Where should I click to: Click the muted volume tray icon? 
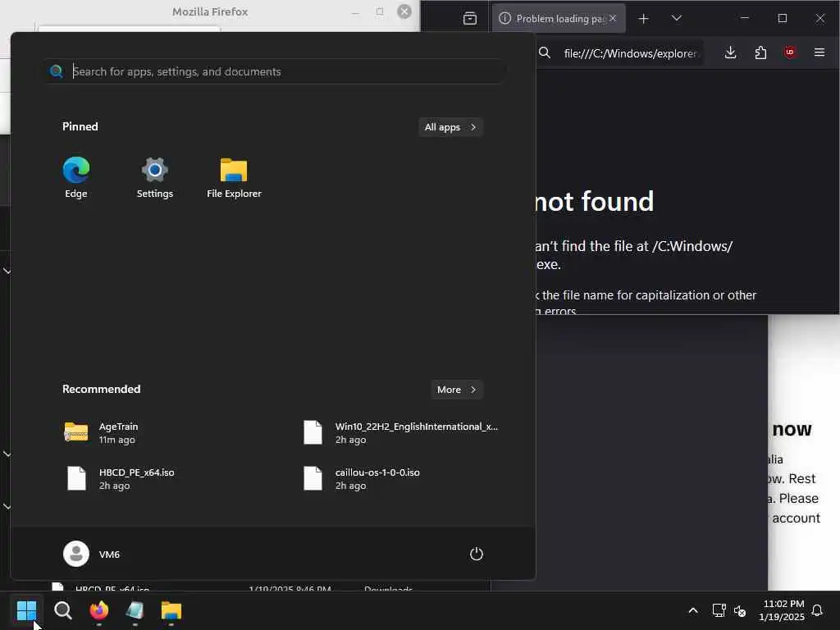tap(740, 610)
